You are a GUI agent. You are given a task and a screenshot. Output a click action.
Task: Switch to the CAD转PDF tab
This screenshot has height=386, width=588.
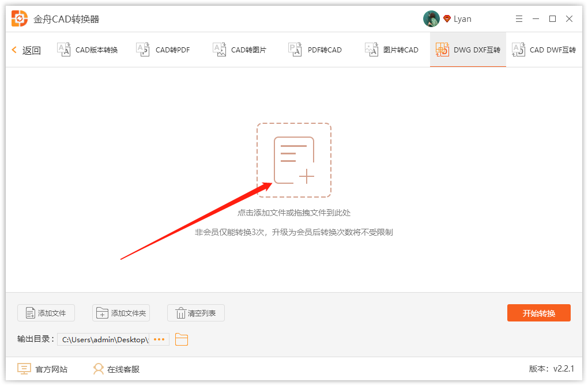coord(164,50)
